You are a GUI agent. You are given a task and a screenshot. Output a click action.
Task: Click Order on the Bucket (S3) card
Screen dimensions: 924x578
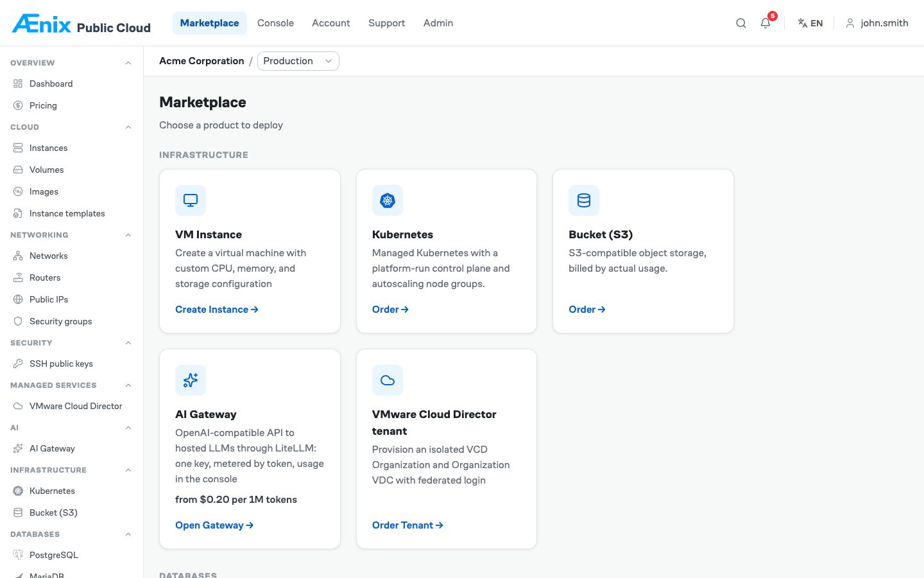[x=587, y=310]
